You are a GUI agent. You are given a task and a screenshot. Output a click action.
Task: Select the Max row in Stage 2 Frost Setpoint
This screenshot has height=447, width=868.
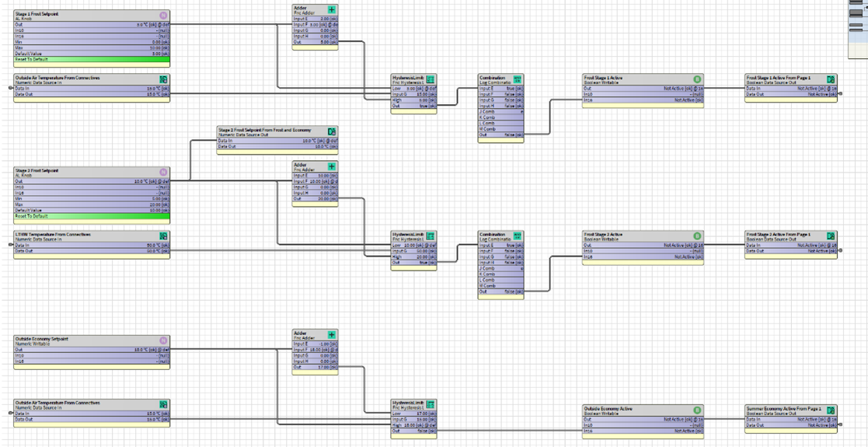click(92, 204)
